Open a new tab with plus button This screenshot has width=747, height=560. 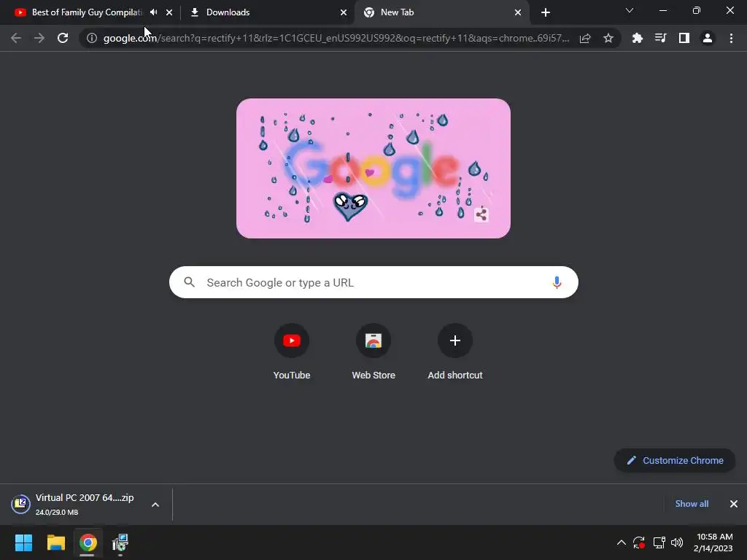(x=546, y=12)
